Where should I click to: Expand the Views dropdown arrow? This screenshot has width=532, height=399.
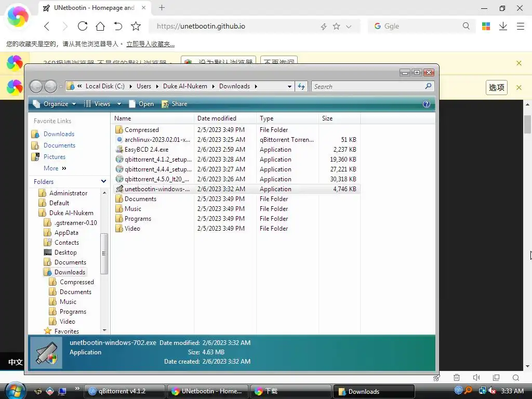point(119,104)
